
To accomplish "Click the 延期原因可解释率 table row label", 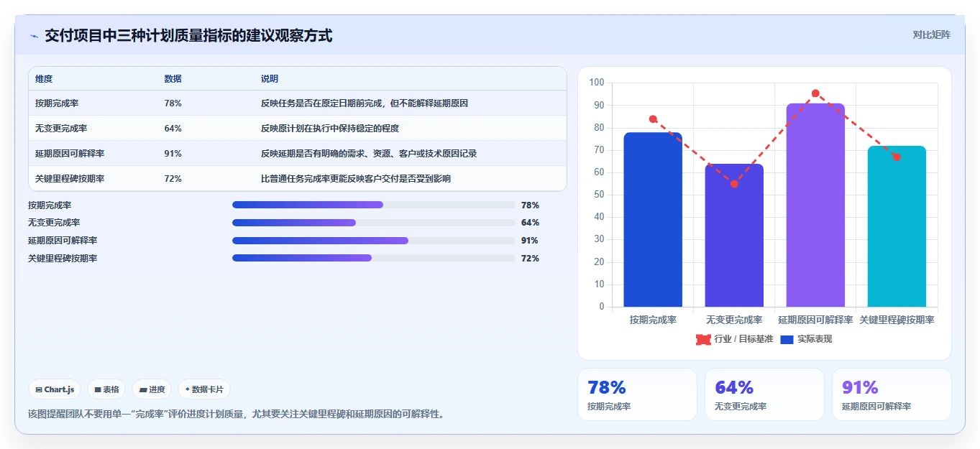I will (x=70, y=154).
